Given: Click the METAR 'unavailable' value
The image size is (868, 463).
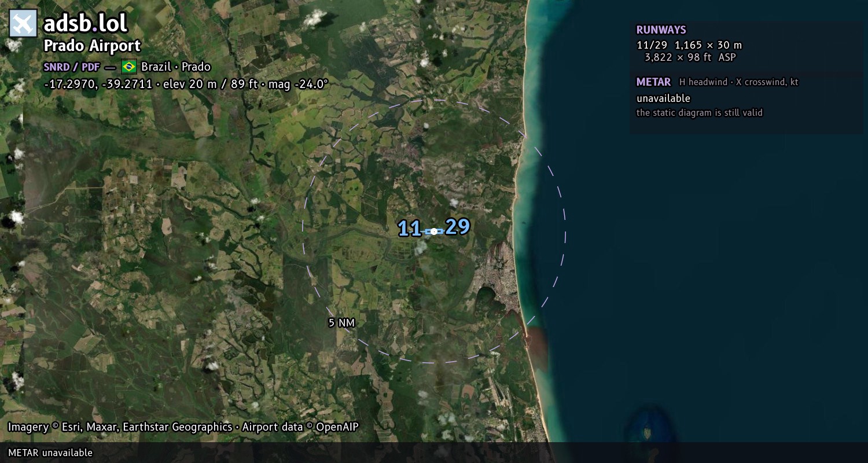Looking at the screenshot, I should [663, 98].
